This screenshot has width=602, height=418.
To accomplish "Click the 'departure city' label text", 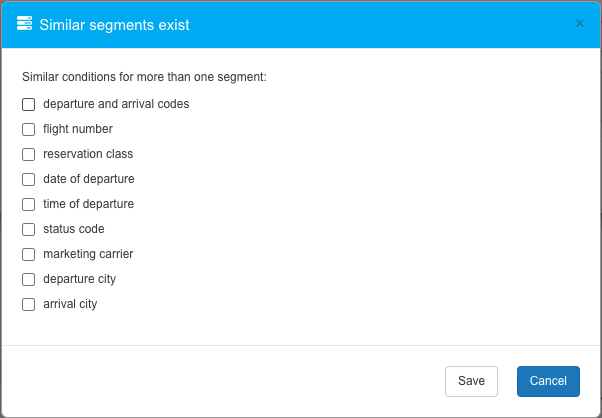I will pyautogui.click(x=79, y=279).
